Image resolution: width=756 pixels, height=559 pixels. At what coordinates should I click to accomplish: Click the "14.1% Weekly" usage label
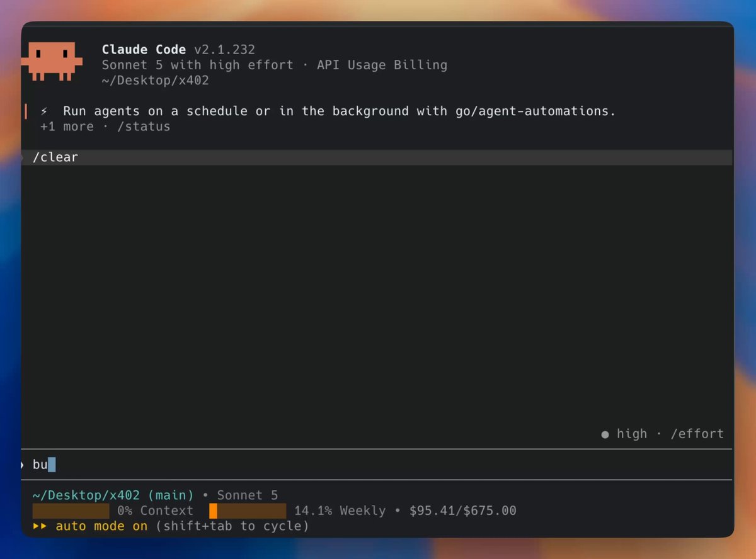point(340,511)
